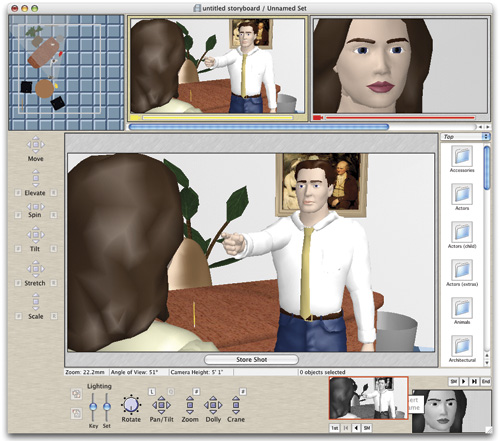Open the Animals folder in the library
500x441 pixels.
(x=462, y=308)
